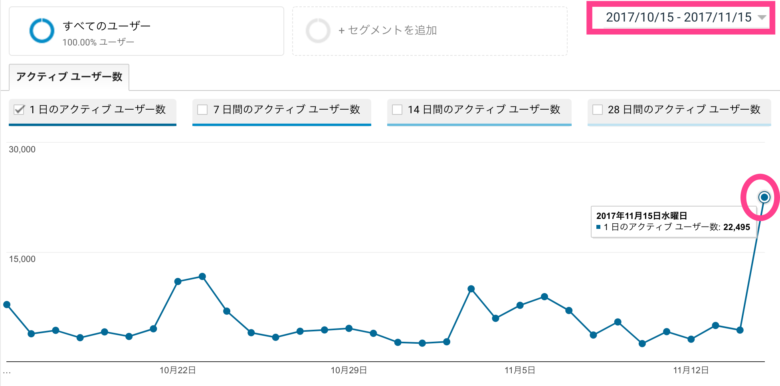Click the 15,000 y-axis label
Screen dimensions: 780x386
coord(22,259)
